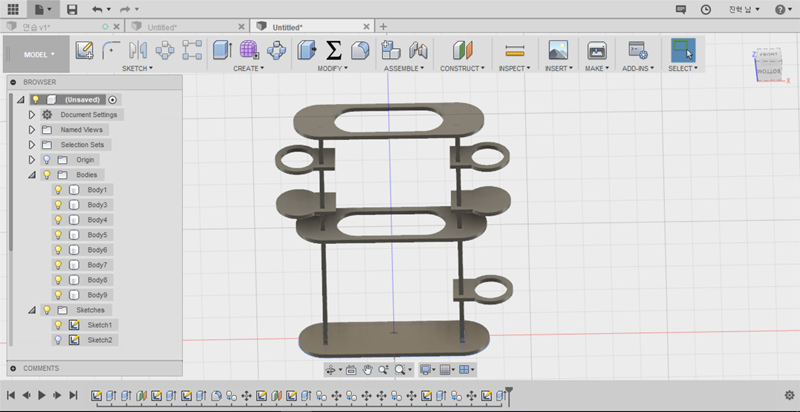The image size is (800, 412).
Task: Select the Offset Plane construct tool
Action: pos(462,50)
